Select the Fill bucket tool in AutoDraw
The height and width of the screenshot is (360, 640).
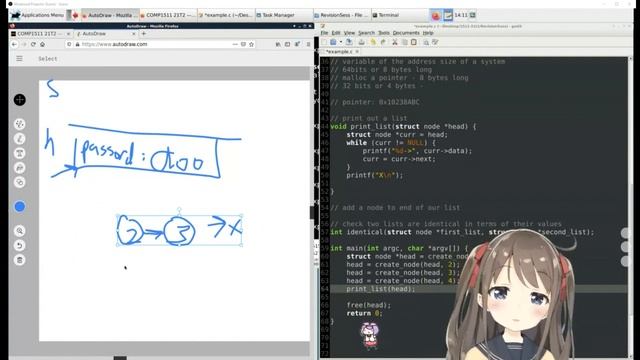tap(20, 168)
